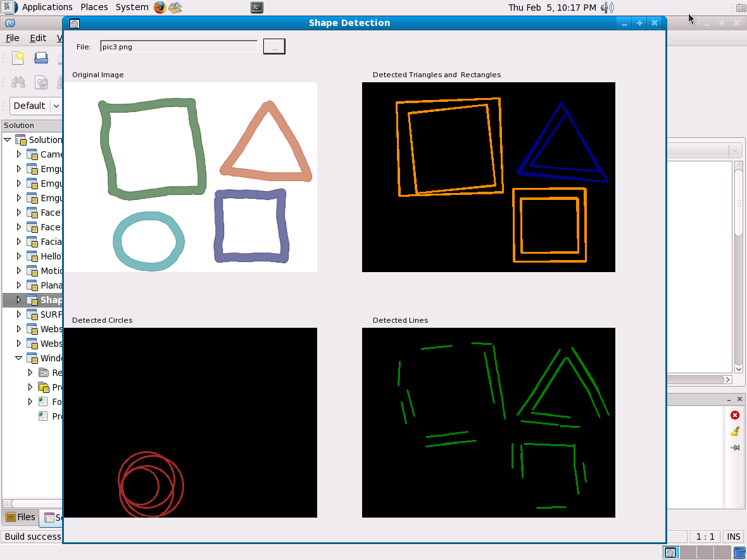
Task: Click the 1 : 1 cursor position indicator
Action: [705, 537]
